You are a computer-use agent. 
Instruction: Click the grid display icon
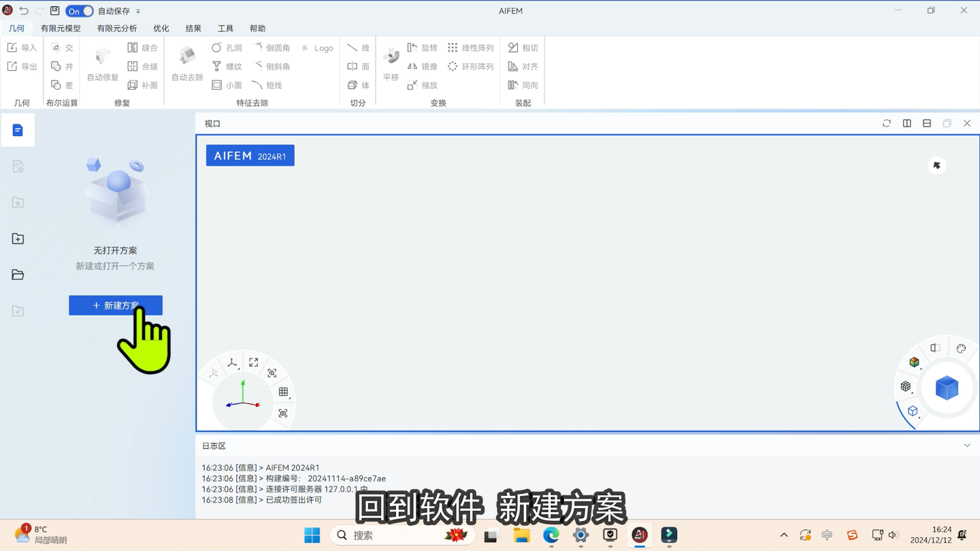tap(284, 392)
